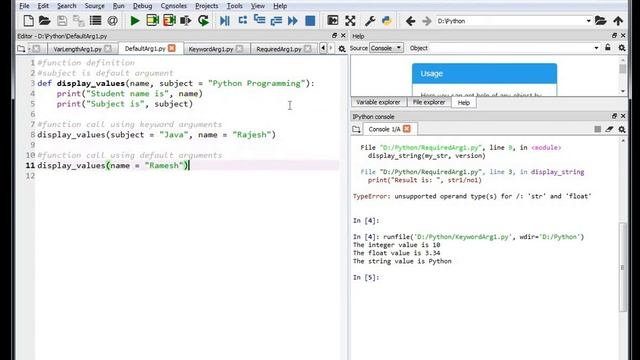This screenshot has width=640, height=360.
Task: Open the Search menu
Action: click(x=67, y=6)
